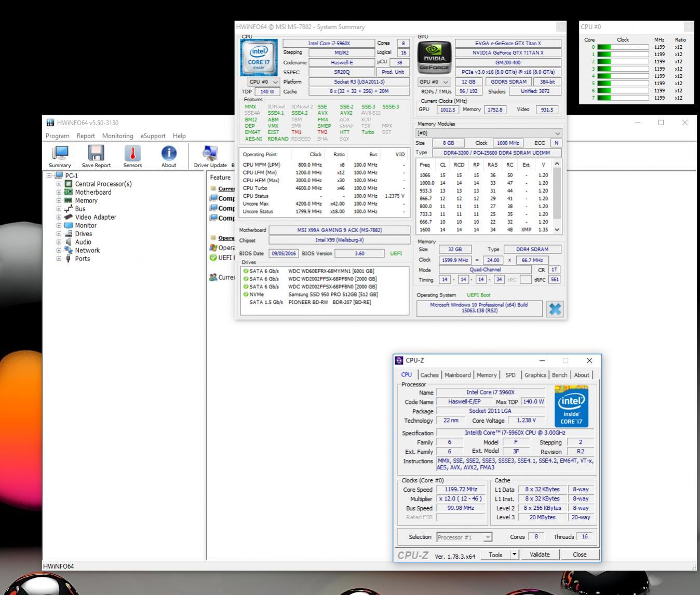Viewport: 700px width, 595px height.
Task: Select the Ports tree icon
Action: click(69, 259)
